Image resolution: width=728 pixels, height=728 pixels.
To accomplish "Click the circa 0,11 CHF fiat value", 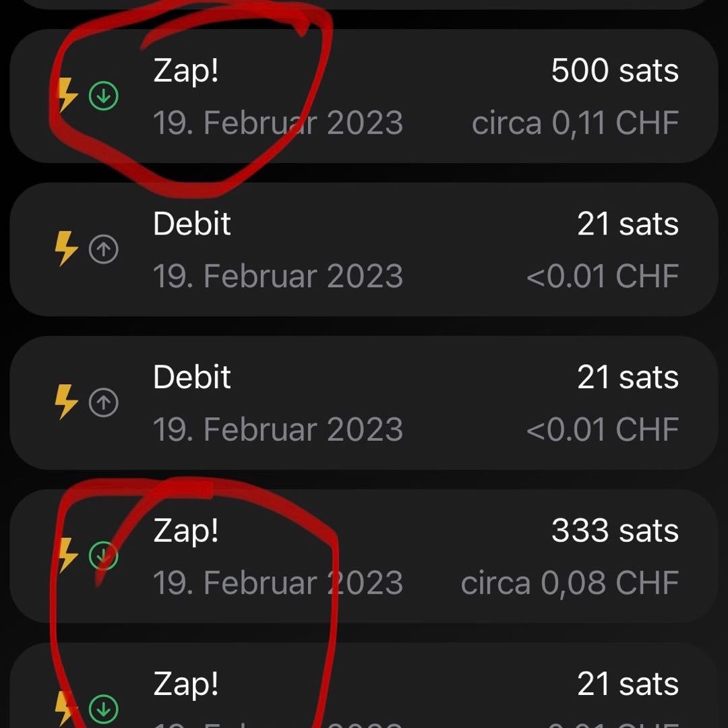I will point(575,123).
